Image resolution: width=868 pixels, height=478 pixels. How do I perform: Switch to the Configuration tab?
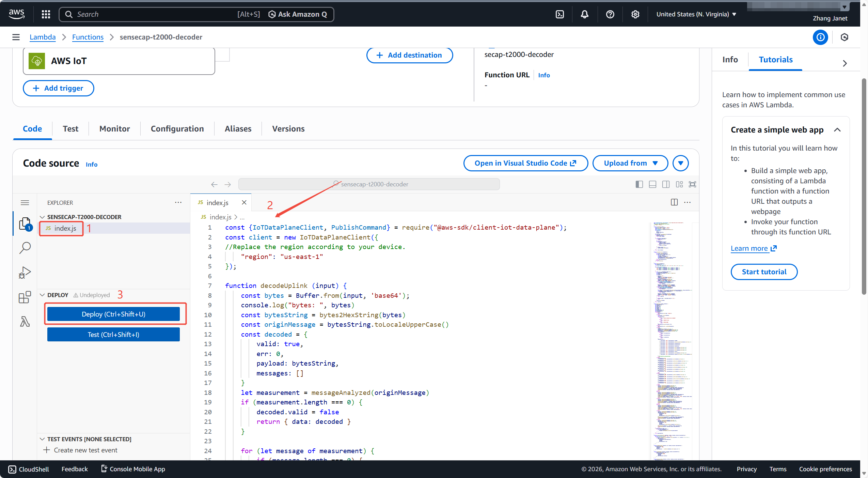177,129
